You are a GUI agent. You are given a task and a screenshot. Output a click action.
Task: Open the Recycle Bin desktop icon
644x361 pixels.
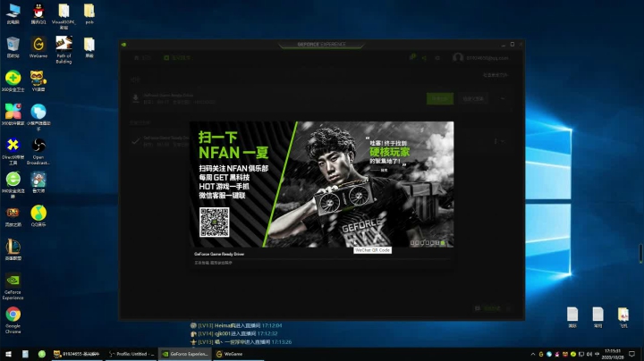(13, 47)
